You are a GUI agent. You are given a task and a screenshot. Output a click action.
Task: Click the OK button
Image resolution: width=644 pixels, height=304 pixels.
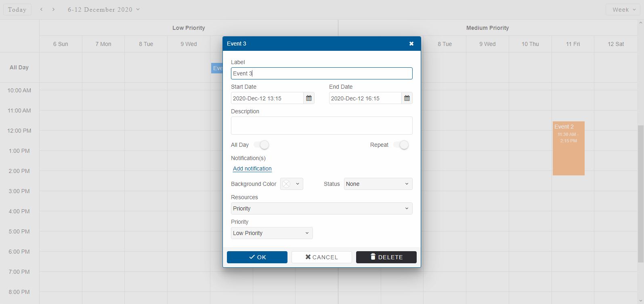click(257, 257)
